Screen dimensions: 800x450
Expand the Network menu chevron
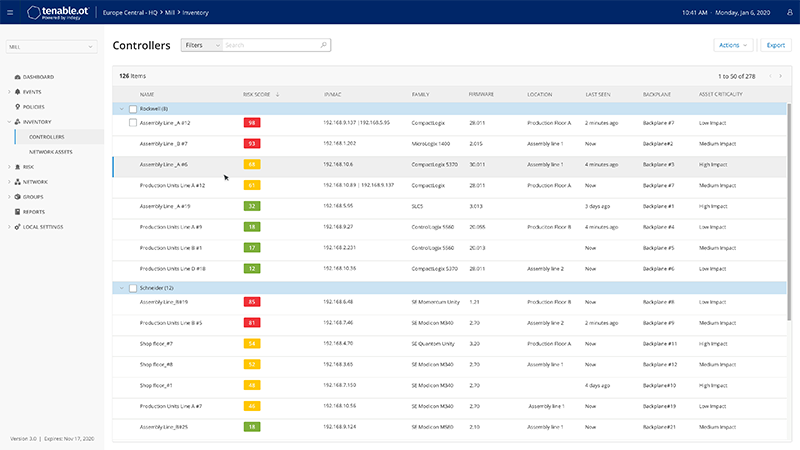point(9,182)
